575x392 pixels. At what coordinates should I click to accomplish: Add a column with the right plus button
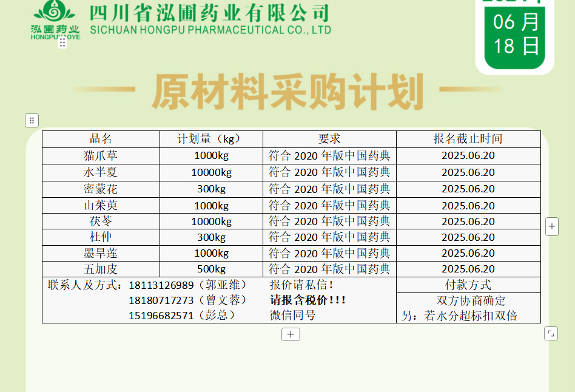pyautogui.click(x=552, y=226)
